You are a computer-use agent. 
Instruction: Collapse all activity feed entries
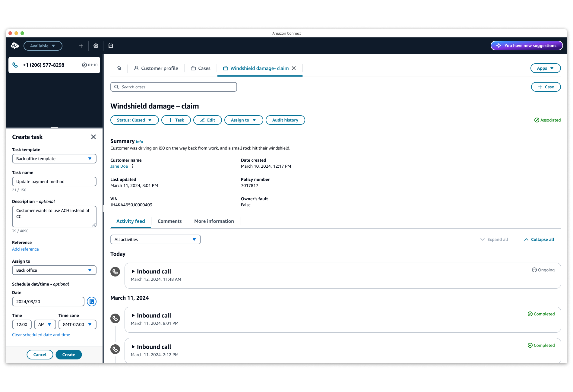pos(539,239)
